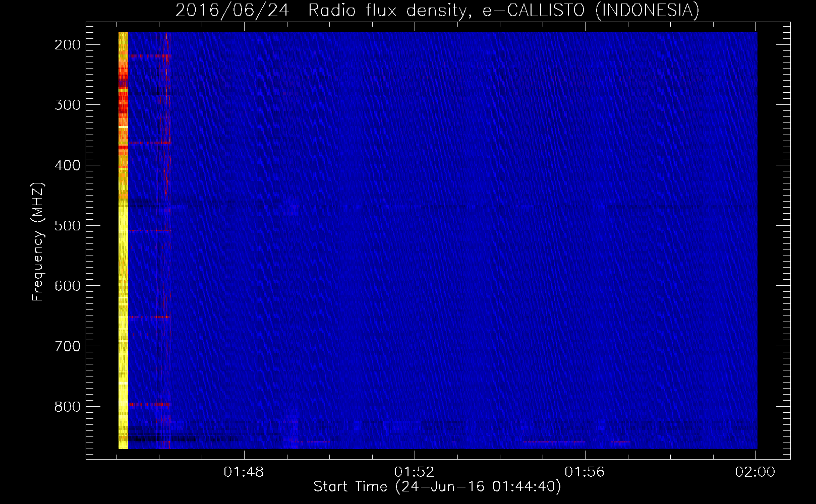Viewport: 816px width, 504px height.
Task: Click the 01:52 time tick label
Action: tap(414, 472)
